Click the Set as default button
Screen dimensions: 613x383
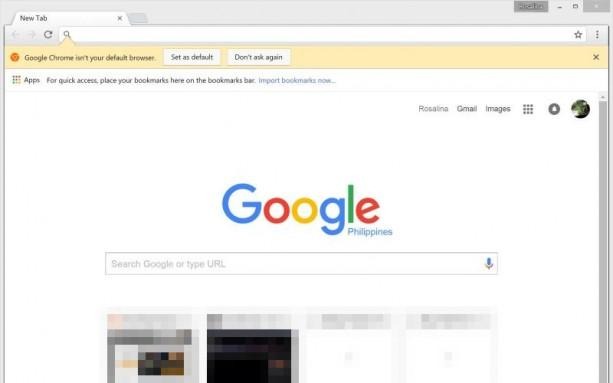pos(192,57)
